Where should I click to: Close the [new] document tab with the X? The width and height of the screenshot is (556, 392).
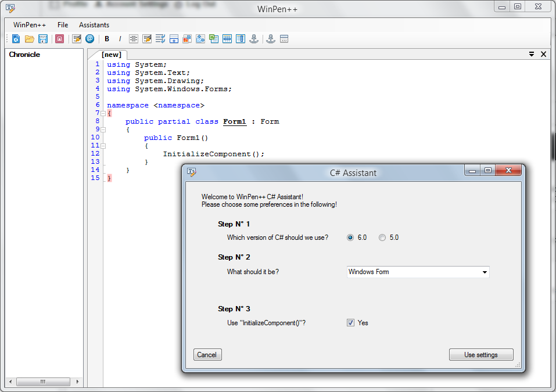tap(543, 54)
